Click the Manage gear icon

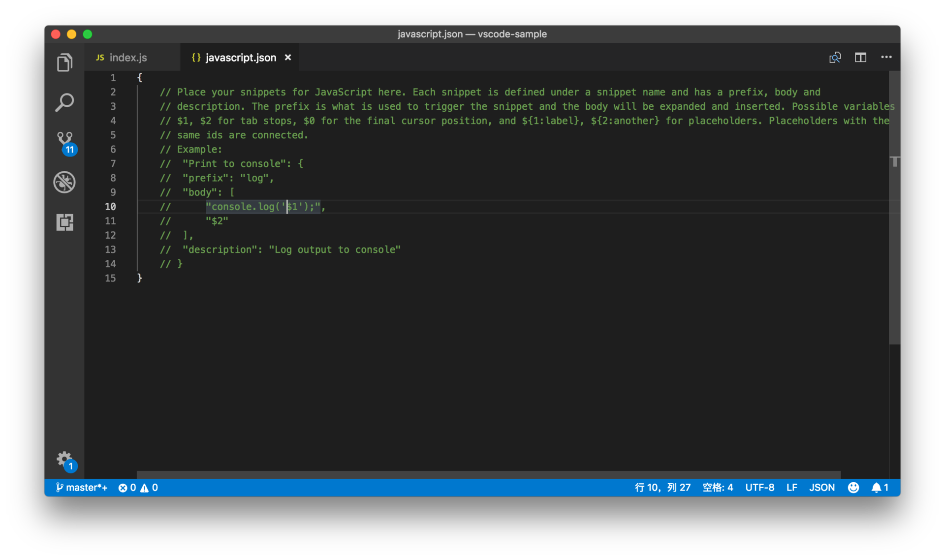point(64,460)
